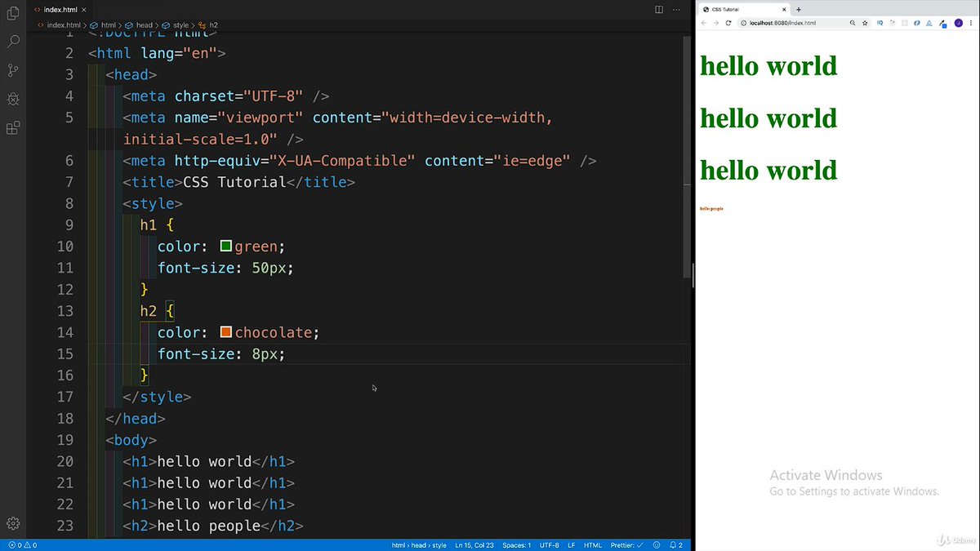
Task: Click errors and warnings count in status bar
Action: pos(22,544)
